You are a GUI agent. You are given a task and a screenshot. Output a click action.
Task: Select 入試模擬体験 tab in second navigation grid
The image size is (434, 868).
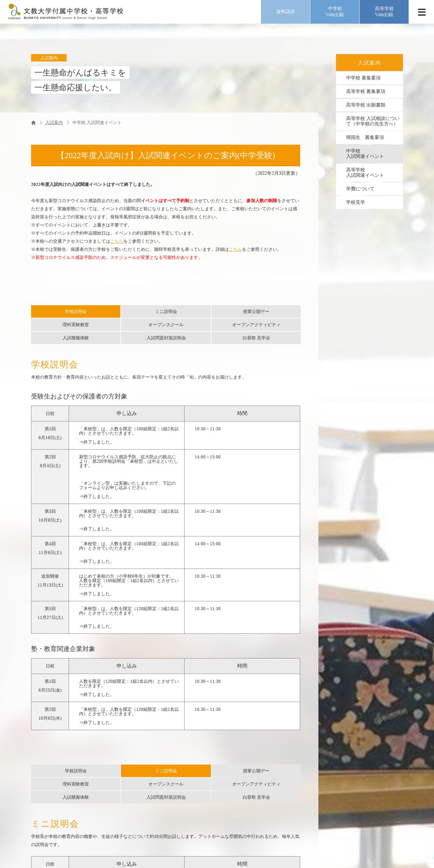pyautogui.click(x=76, y=797)
